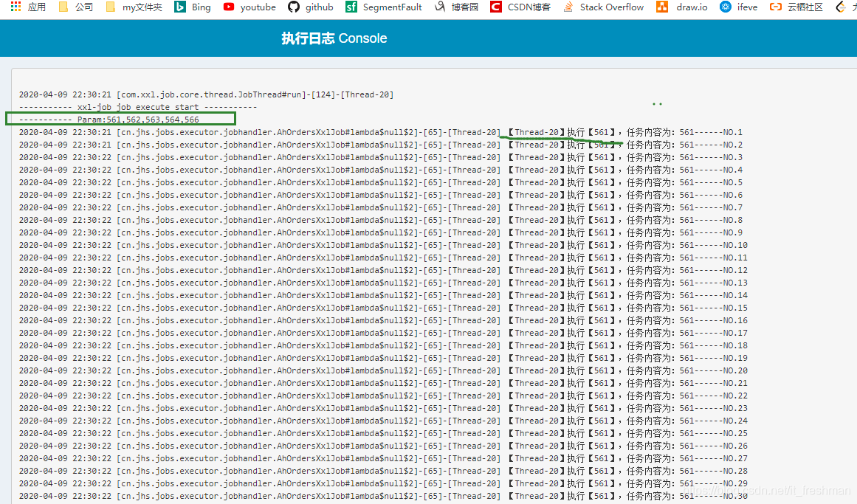
Task: Click the log line ending 561------NO.28
Action: [383, 472]
